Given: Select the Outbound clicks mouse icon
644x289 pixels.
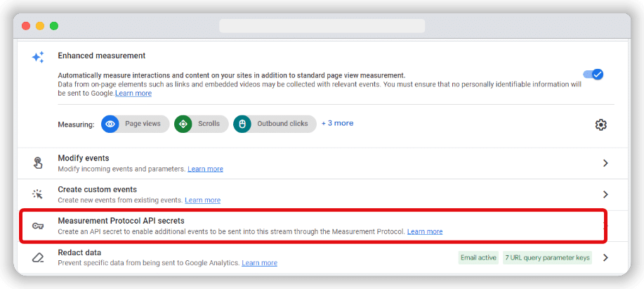Looking at the screenshot, I should 242,124.
